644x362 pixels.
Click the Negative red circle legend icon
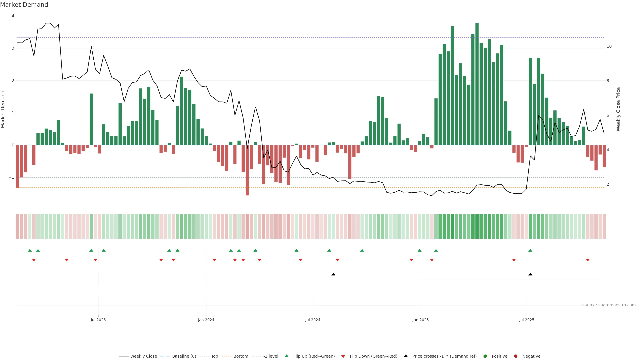click(x=516, y=356)
